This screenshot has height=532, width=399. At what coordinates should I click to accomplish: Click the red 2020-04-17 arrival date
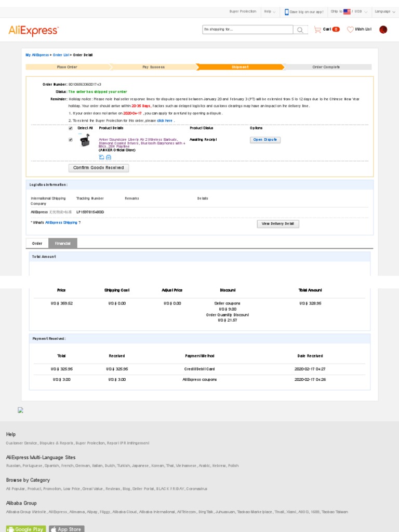pyautogui.click(x=132, y=113)
